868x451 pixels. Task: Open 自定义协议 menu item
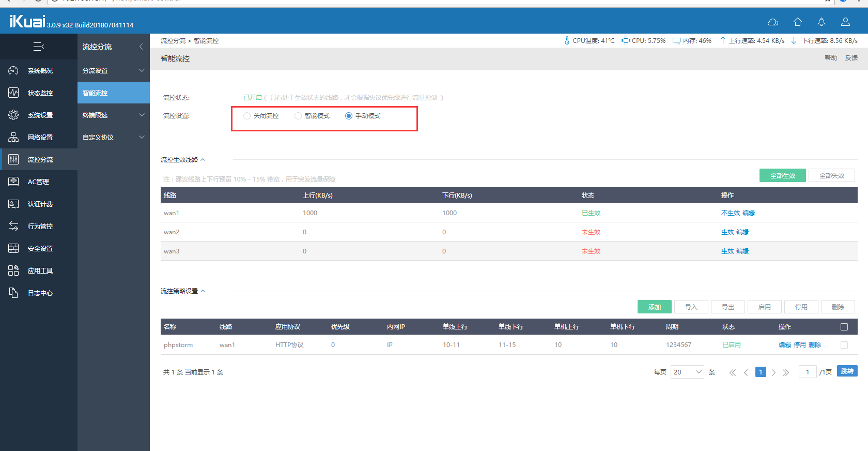tap(114, 137)
